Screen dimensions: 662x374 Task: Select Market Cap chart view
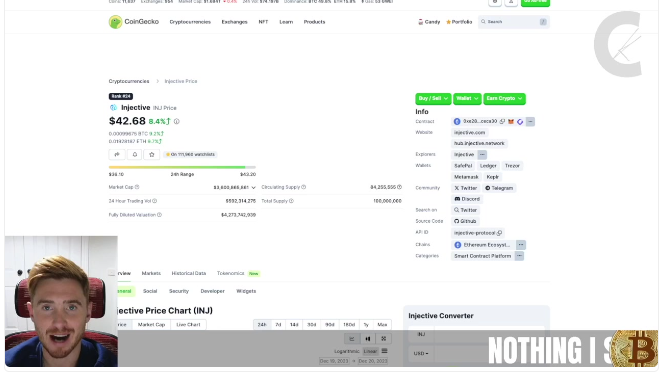152,325
